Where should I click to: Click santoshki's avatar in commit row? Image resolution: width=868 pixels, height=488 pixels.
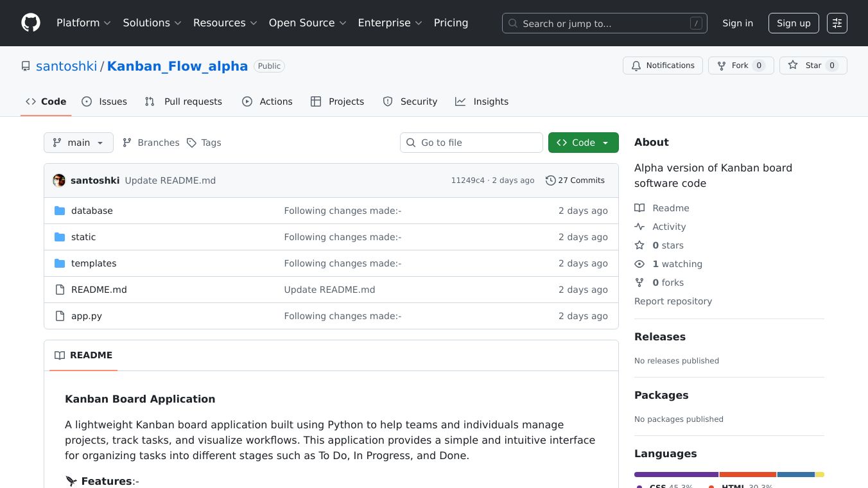59,180
